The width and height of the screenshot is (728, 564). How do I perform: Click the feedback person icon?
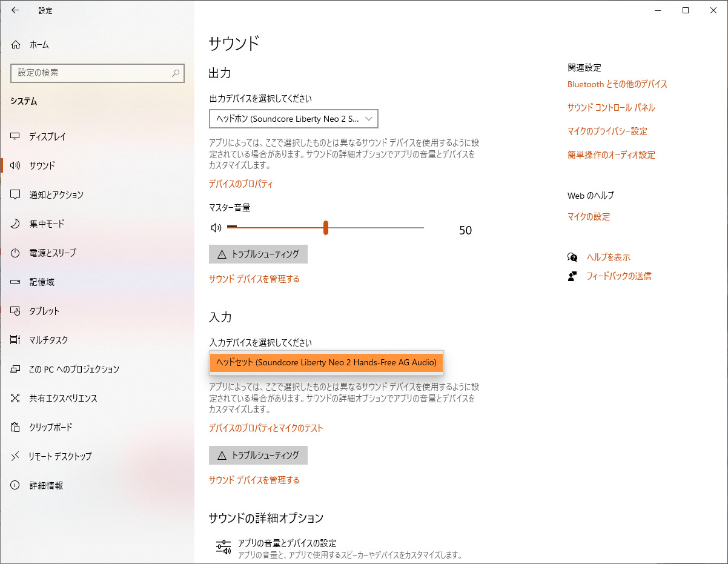pyautogui.click(x=572, y=276)
